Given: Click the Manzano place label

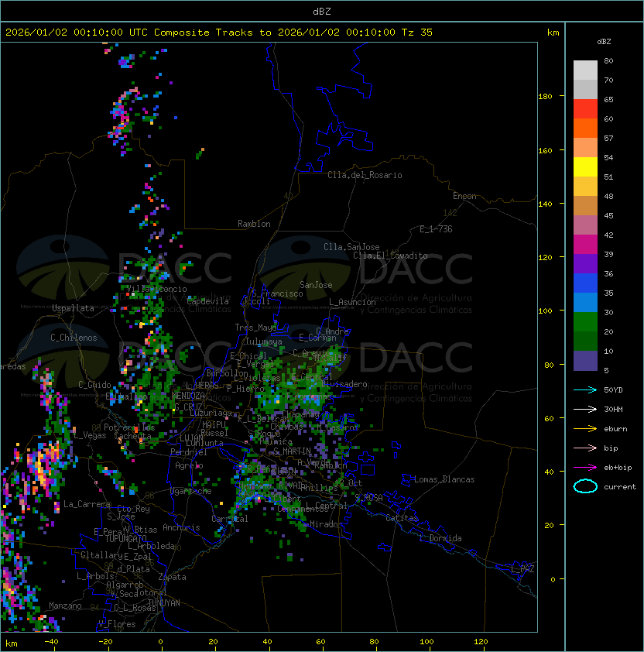Looking at the screenshot, I should tap(65, 606).
